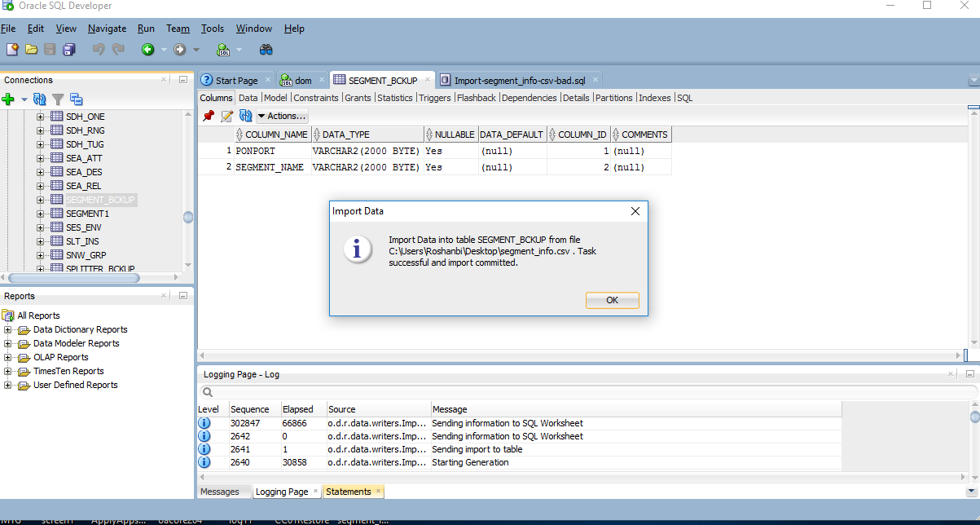This screenshot has width=980, height=525.
Task: Click OK in Import Data dialog
Action: pos(612,300)
